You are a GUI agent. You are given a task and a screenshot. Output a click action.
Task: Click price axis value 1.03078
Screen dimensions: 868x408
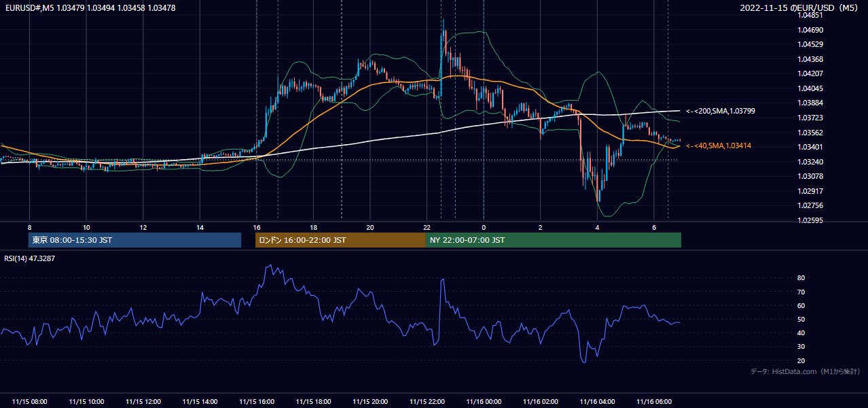pos(812,176)
